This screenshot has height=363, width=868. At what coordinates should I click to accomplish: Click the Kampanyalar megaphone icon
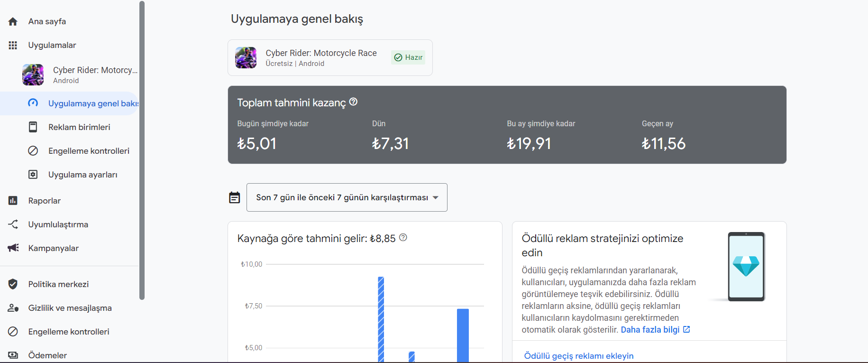pos(13,248)
